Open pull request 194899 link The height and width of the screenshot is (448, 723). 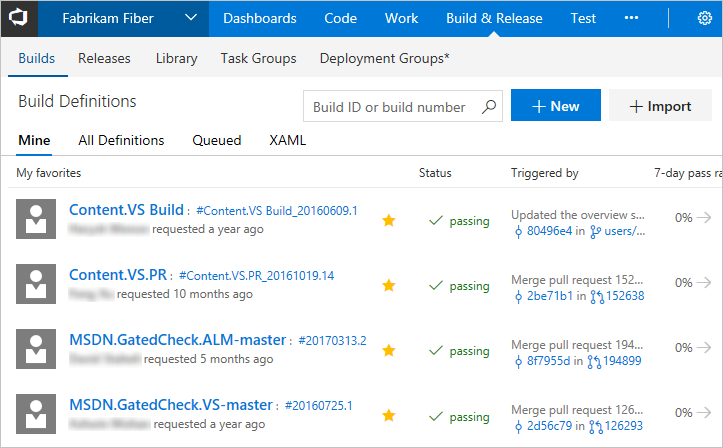[622, 361]
